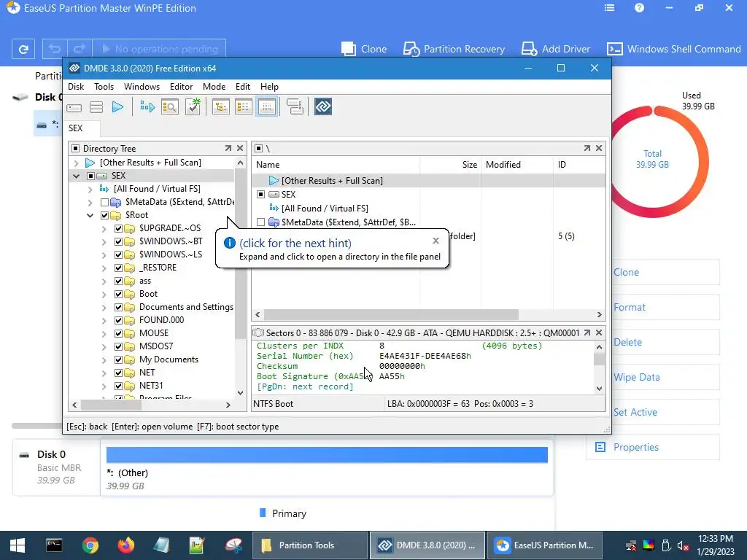
Task: Click the Properties option in EaseUS sidebar
Action: coord(653,447)
